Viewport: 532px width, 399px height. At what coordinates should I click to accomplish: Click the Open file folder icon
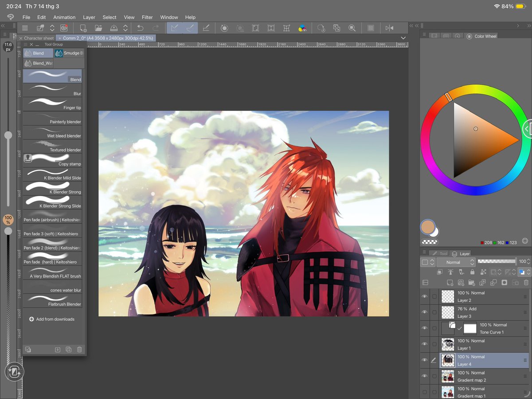(98, 28)
